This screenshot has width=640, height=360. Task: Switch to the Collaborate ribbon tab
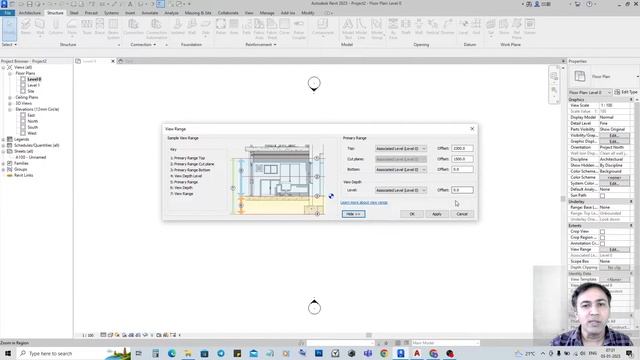click(228, 13)
